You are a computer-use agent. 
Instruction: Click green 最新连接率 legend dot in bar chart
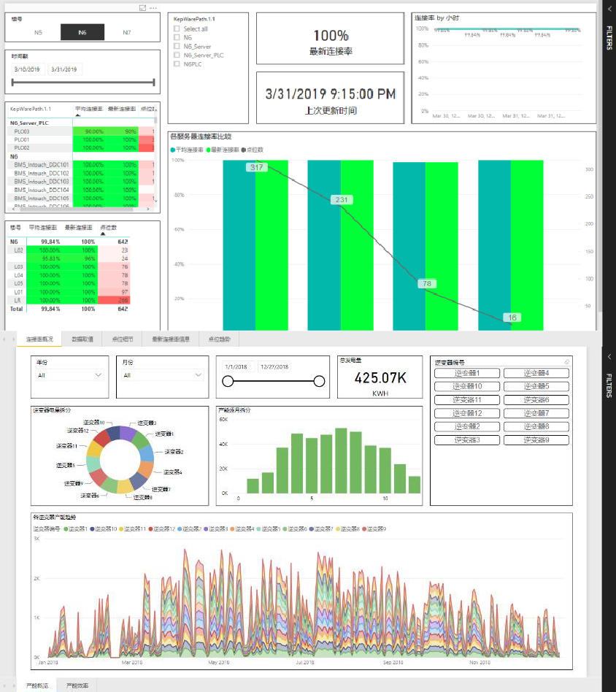(x=208, y=150)
